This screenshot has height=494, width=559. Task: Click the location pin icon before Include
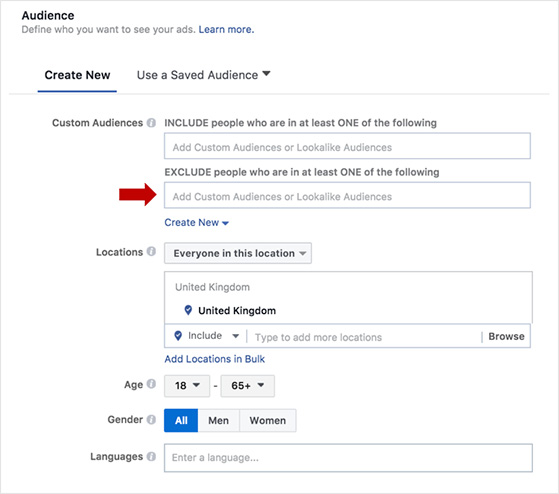[x=178, y=335]
